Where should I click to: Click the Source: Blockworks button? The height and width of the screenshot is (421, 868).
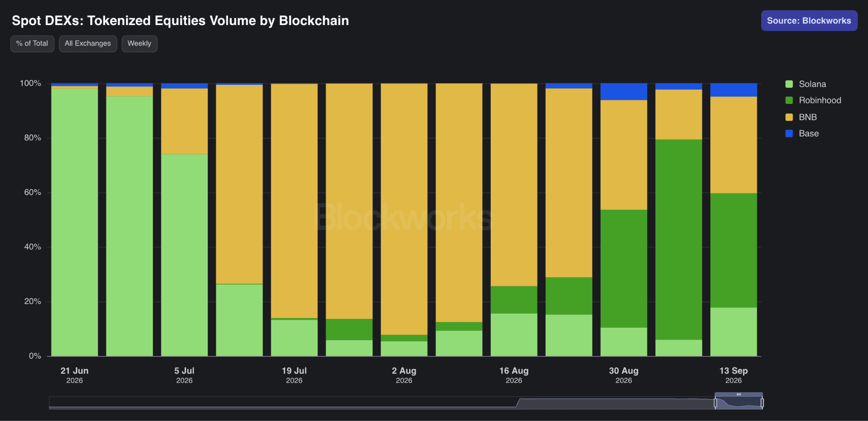809,21
